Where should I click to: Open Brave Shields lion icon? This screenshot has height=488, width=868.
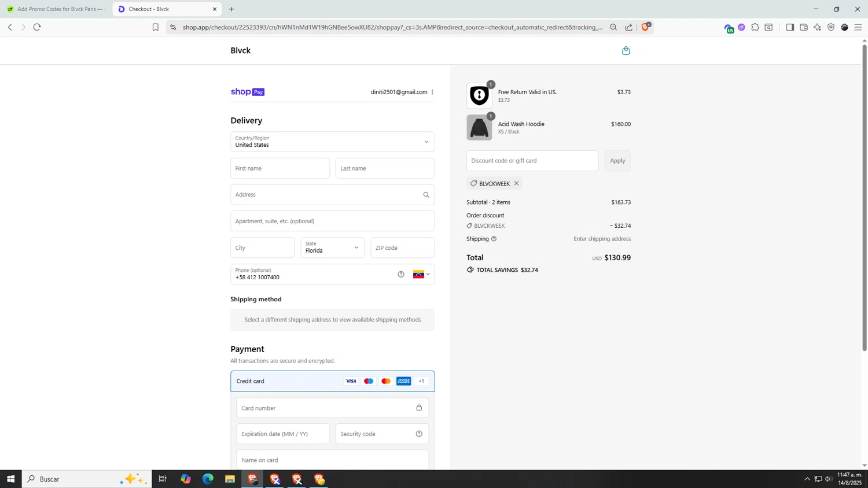click(x=646, y=27)
